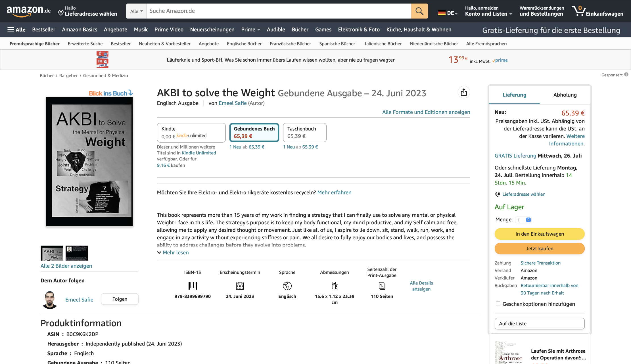Open Amazon Basics in navigation bar
631x364 pixels.
pos(80,30)
